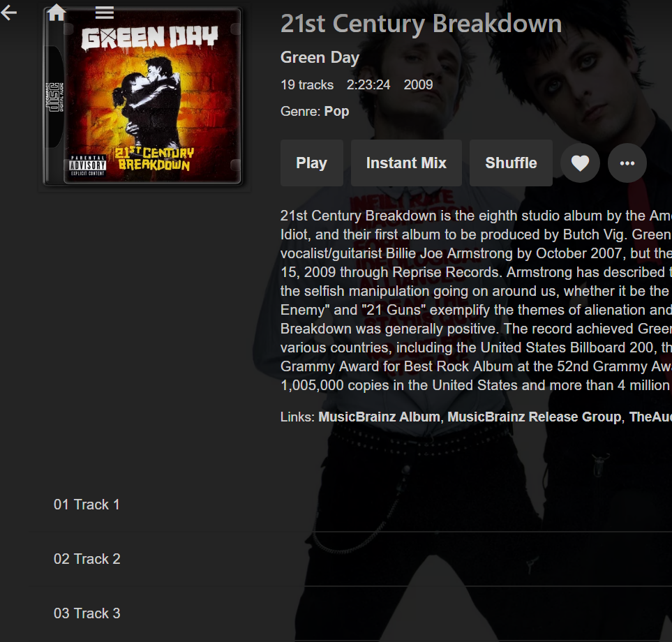672x642 pixels.
Task: Click the album title 21st Century Breakdown
Action: tap(421, 24)
